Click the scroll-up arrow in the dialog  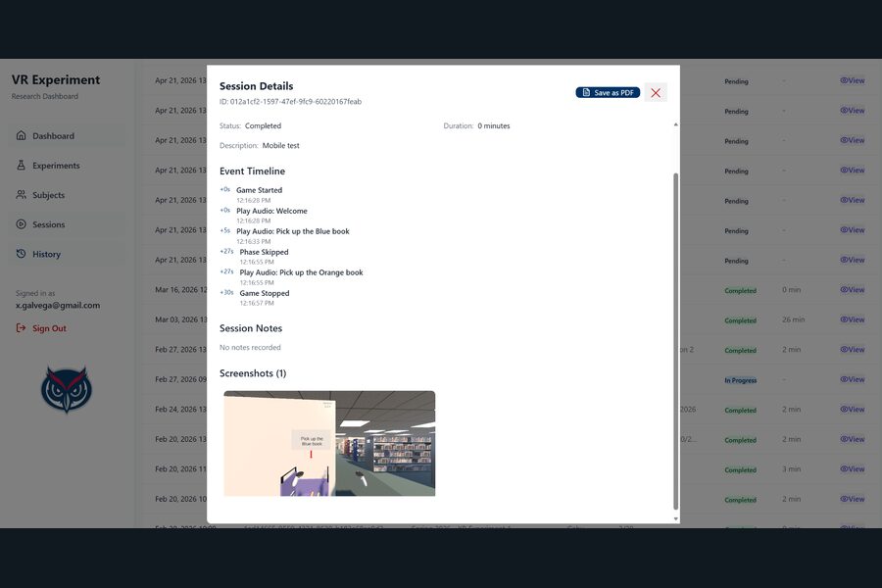tap(675, 124)
